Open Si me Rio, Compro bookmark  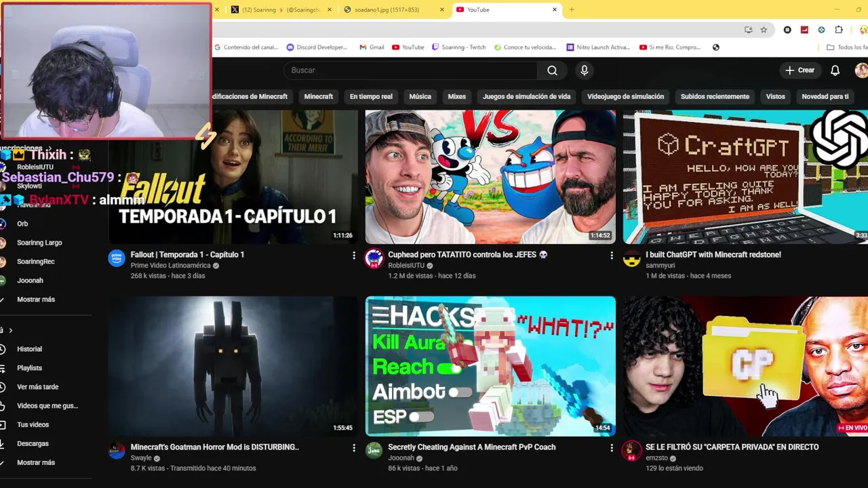click(x=670, y=47)
